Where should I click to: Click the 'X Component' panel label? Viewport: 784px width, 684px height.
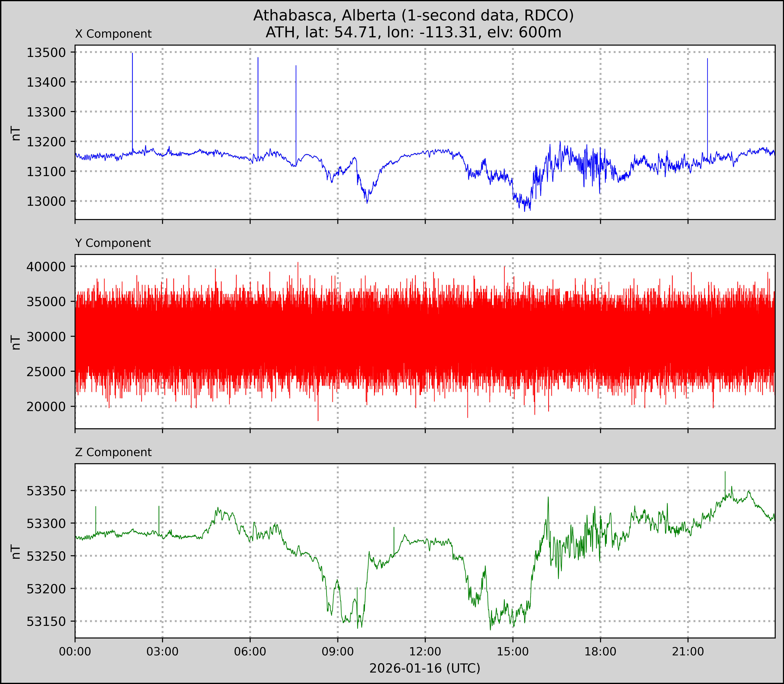(113, 34)
